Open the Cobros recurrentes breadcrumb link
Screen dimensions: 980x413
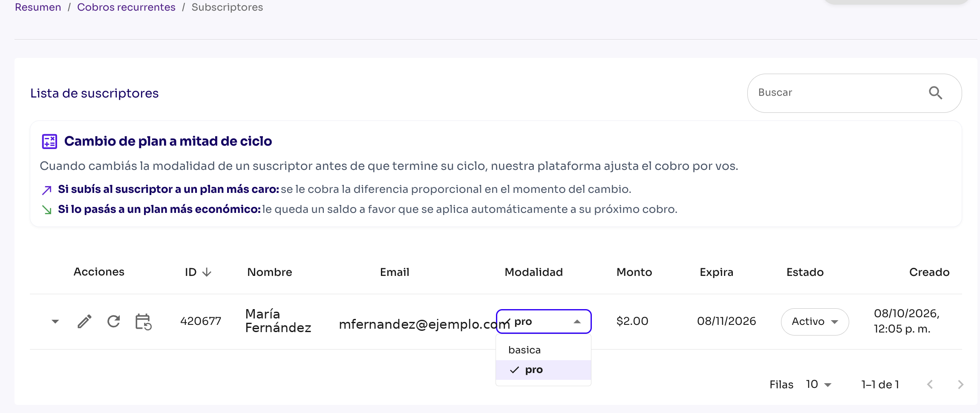tap(126, 7)
